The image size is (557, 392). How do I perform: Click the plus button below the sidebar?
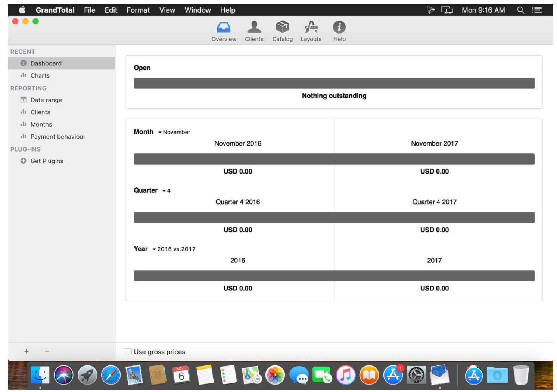27,351
